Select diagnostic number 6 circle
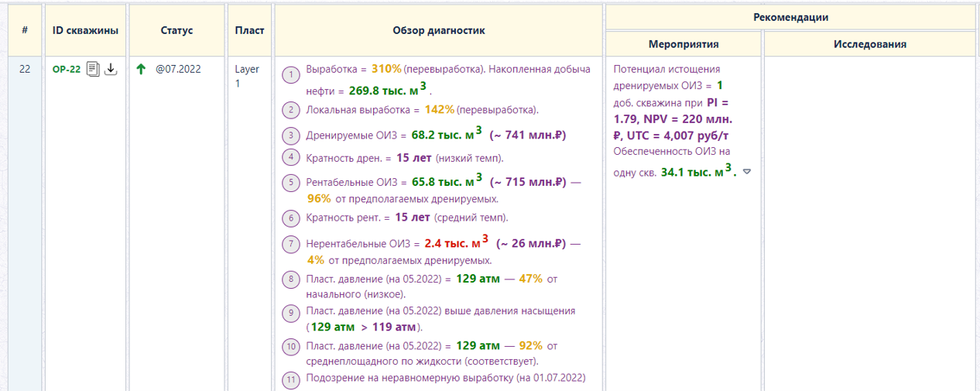Screen dimensions: 980x391 click(x=291, y=218)
